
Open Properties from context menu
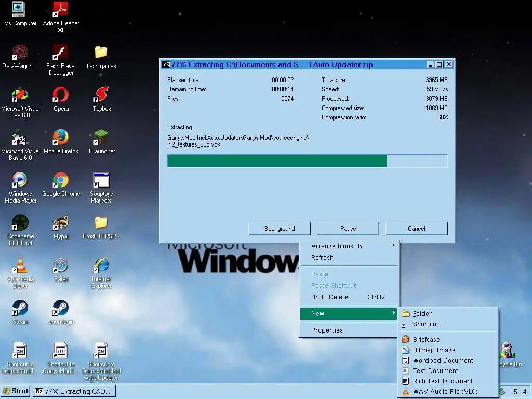click(x=349, y=330)
